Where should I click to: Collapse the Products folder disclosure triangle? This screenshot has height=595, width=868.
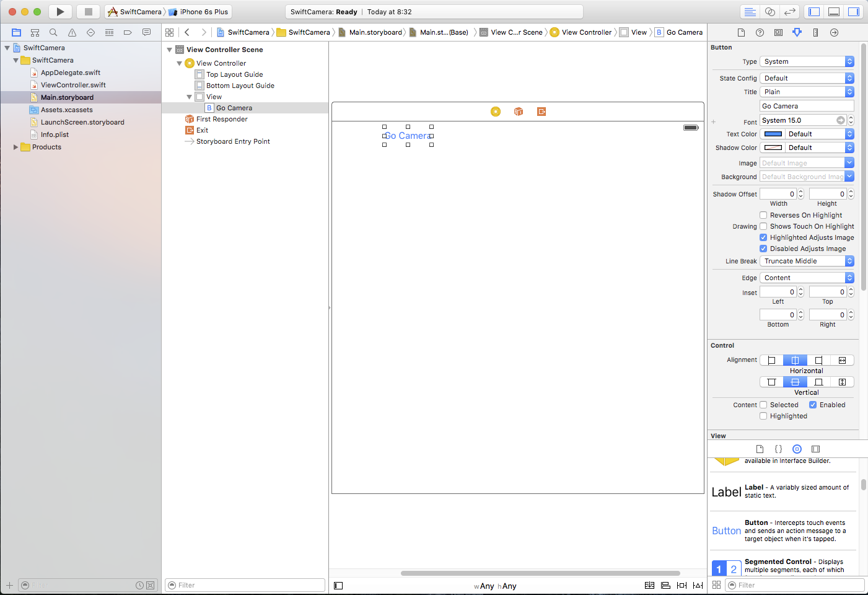coord(15,147)
